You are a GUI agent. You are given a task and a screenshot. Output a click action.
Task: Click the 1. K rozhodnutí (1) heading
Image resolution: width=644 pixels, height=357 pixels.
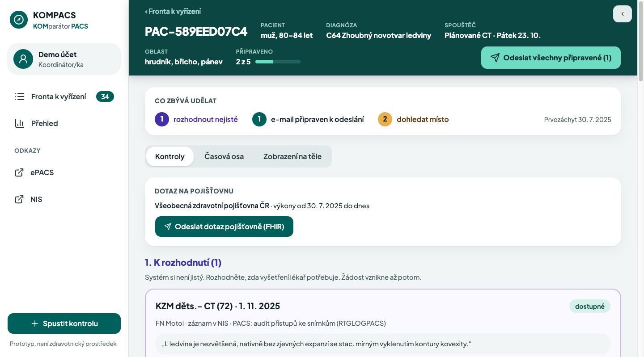click(x=183, y=262)
